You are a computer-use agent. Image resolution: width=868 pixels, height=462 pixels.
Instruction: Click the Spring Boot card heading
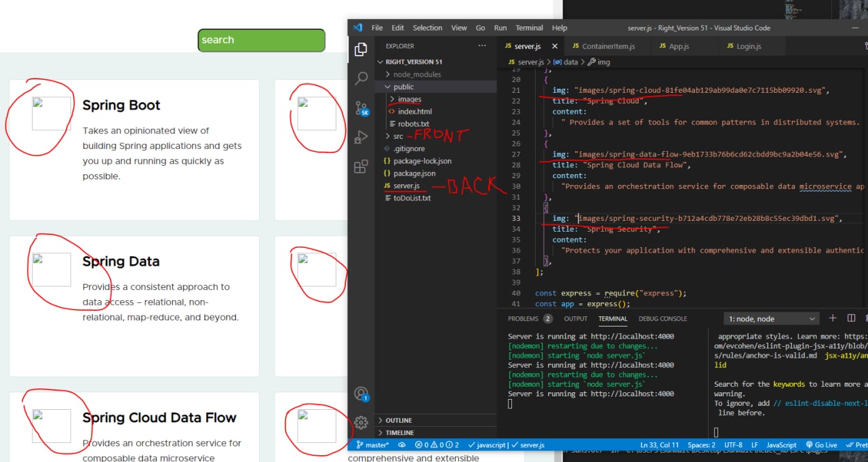(x=121, y=105)
